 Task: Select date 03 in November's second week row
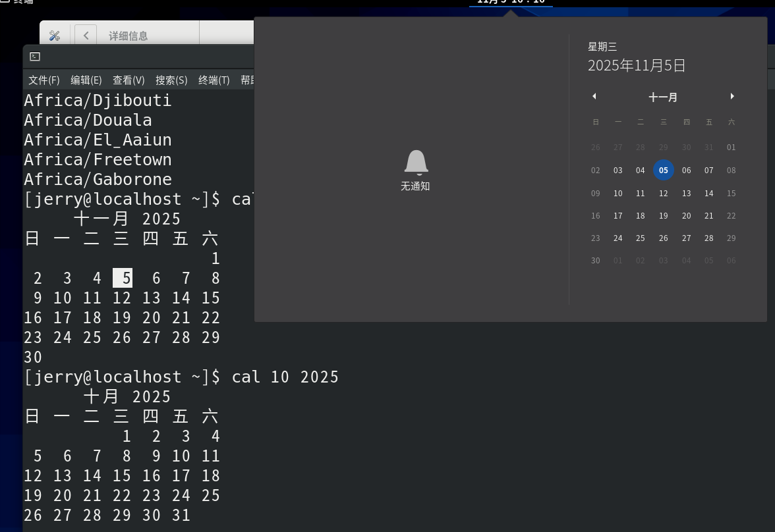coord(618,170)
